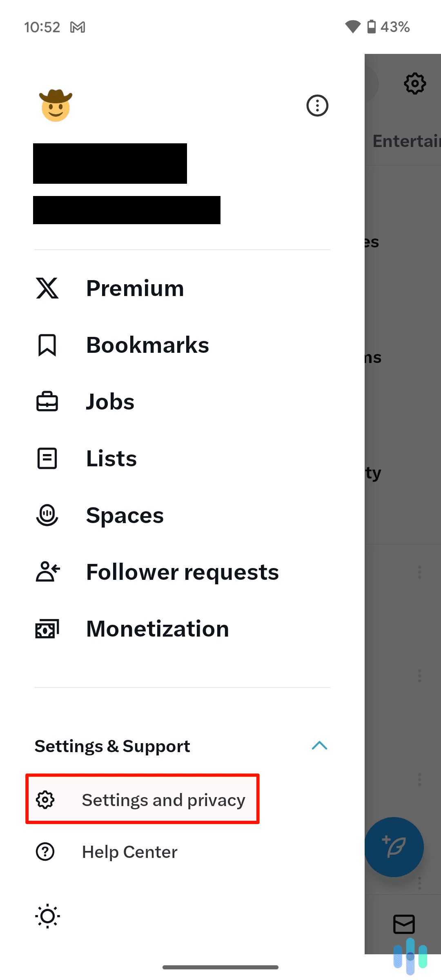Click the Jobs briefcase icon
Viewport: 441px width, 980px height.
47,401
